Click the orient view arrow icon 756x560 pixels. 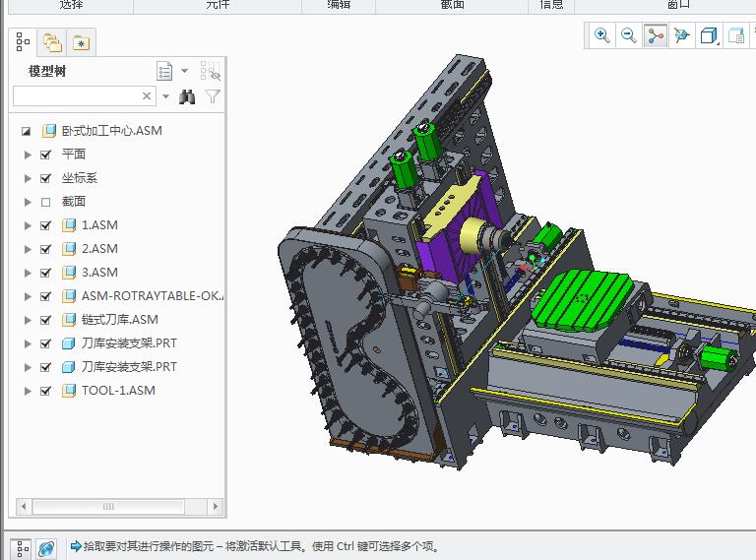click(682, 35)
